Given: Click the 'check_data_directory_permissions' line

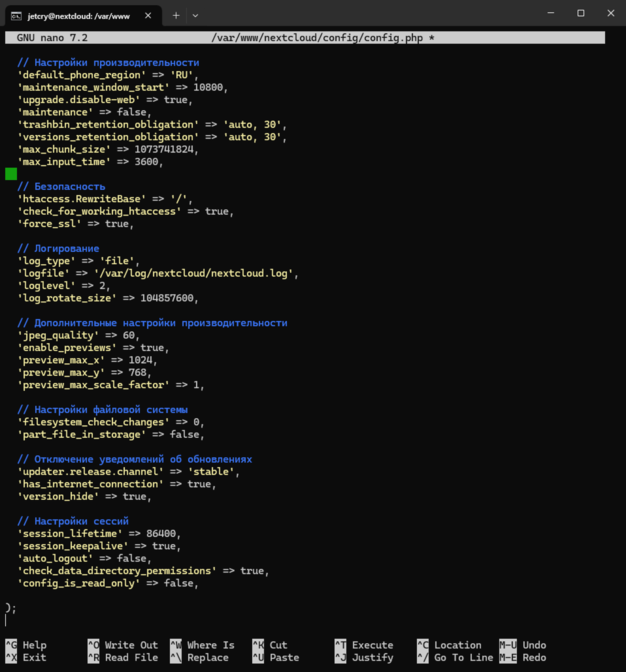Looking at the screenshot, I should pyautogui.click(x=143, y=571).
